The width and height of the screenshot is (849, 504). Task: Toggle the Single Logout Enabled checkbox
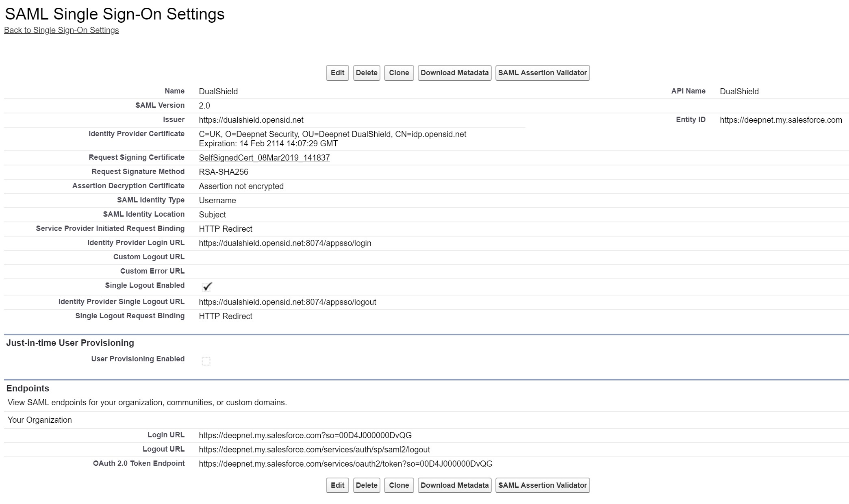point(206,287)
